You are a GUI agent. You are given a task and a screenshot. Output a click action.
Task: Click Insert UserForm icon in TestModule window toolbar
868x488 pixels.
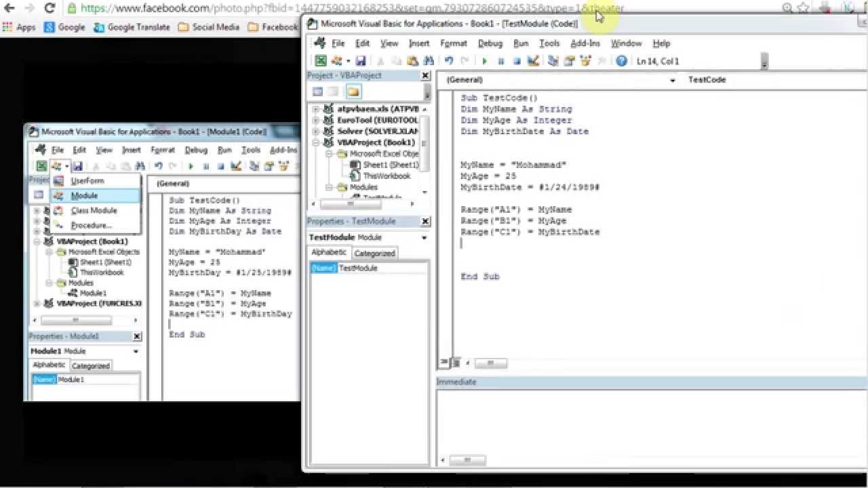[336, 61]
